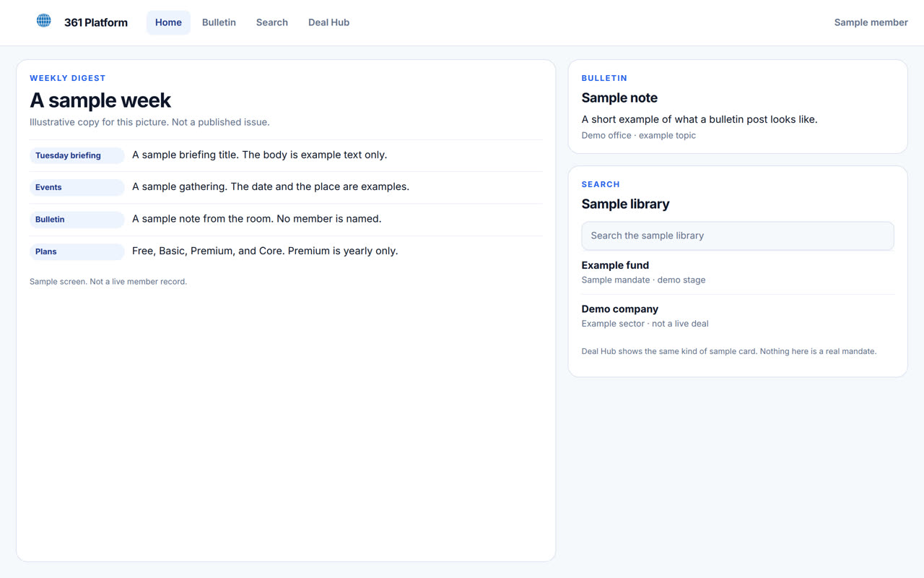Focus the 'Search the sample library' field
Image resolution: width=924 pixels, height=578 pixels.
(738, 236)
